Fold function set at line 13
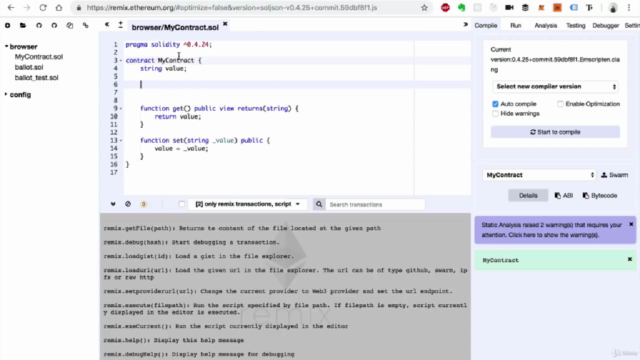This screenshot has height=360, width=640. click(x=121, y=140)
